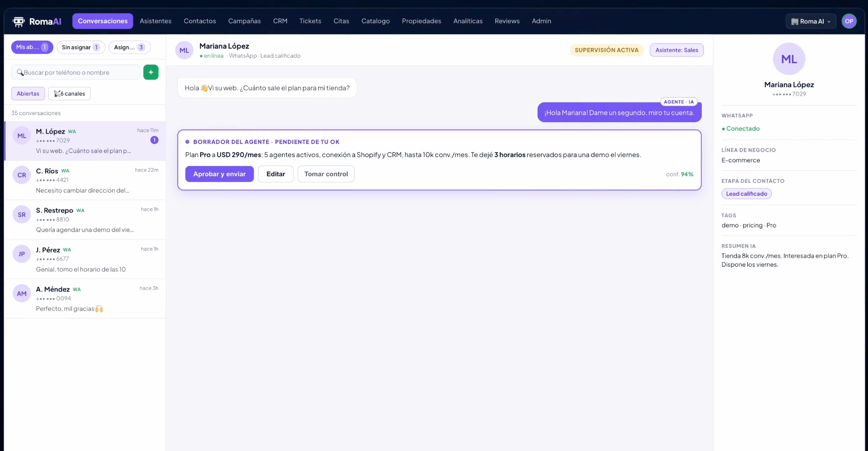Open the Asistente: Sales selector
The height and width of the screenshot is (451, 868).
coord(676,50)
